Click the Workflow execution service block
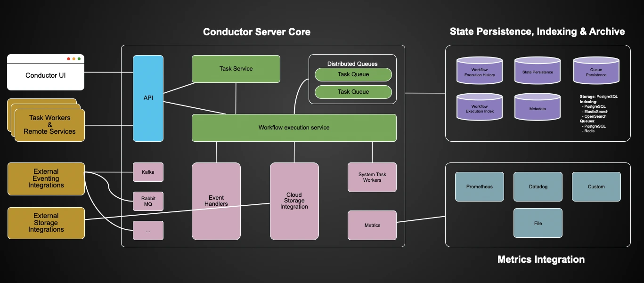The image size is (644, 283). [x=294, y=127]
